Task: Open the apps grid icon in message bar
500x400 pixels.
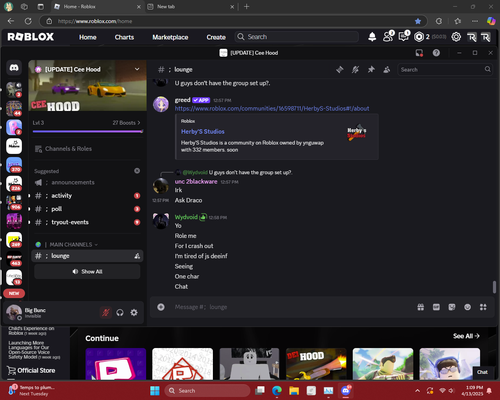Action: (x=483, y=307)
